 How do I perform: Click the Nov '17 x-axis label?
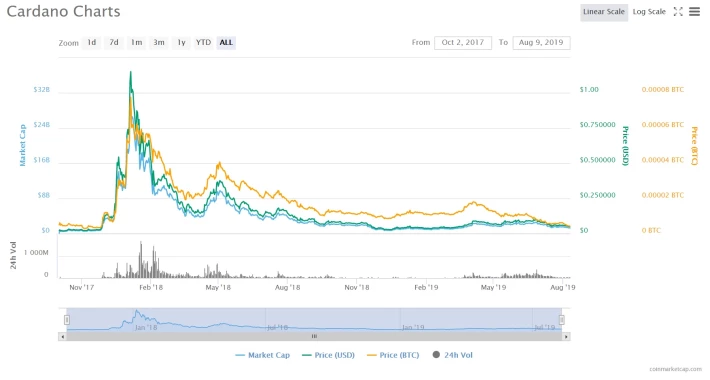[x=82, y=287]
